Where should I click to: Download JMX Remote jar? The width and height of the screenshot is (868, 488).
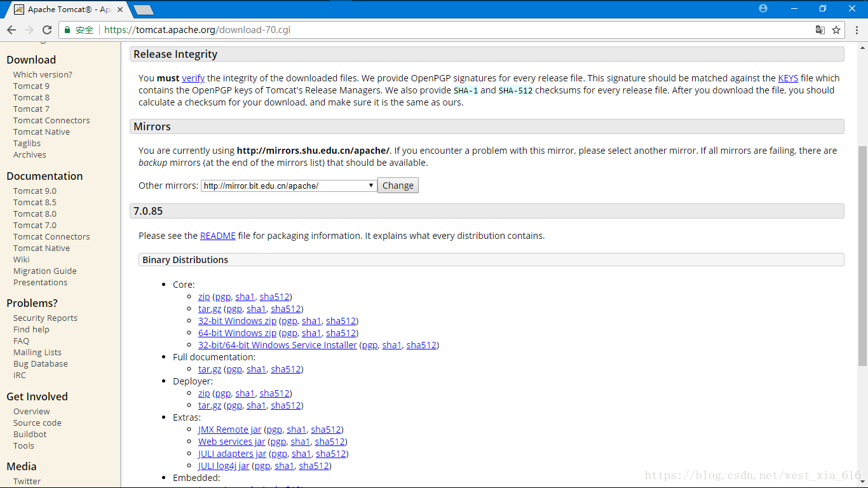coord(229,430)
